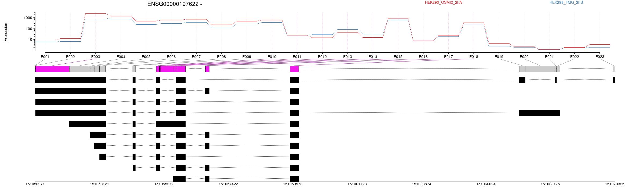Click exon label E022
Screen dimensions: 644x188
click(575, 57)
